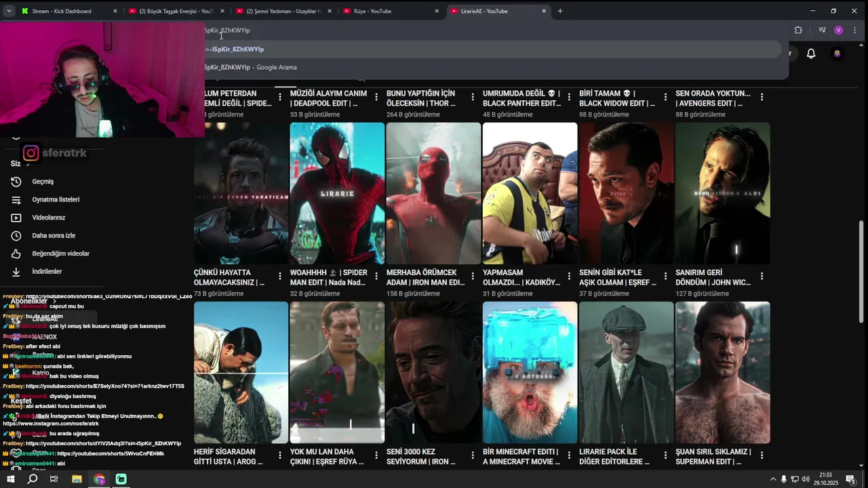
Task: Open Chrome media control icon
Action: [822, 30]
